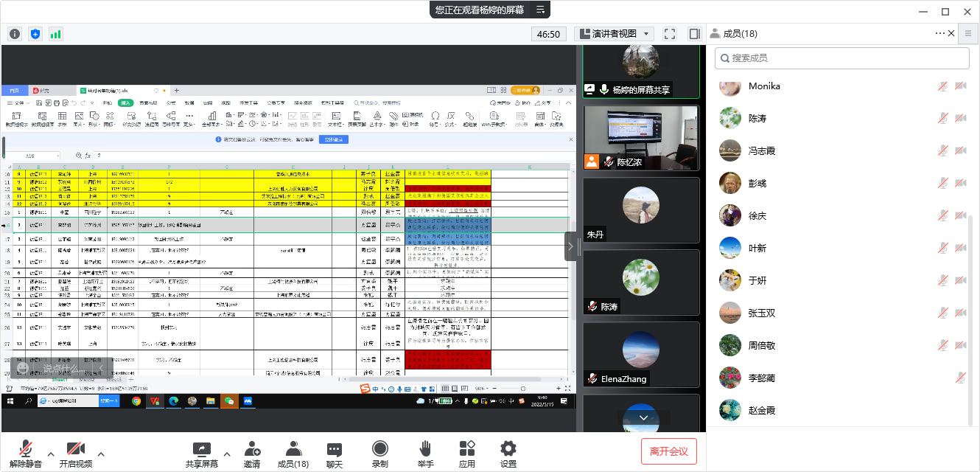The image size is (980, 472).
Task: Open the 聊天 chat icon
Action: point(335,454)
